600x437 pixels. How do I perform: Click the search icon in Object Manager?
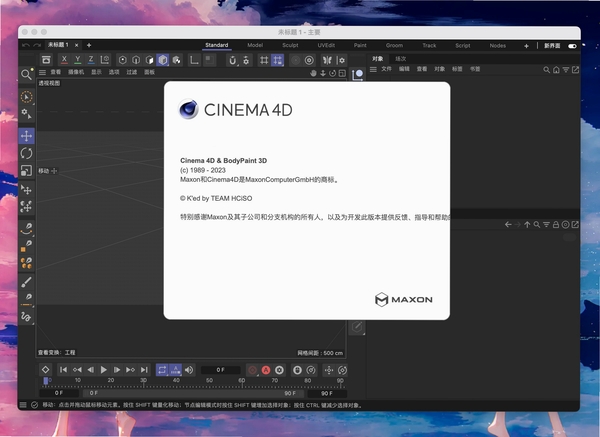546,70
